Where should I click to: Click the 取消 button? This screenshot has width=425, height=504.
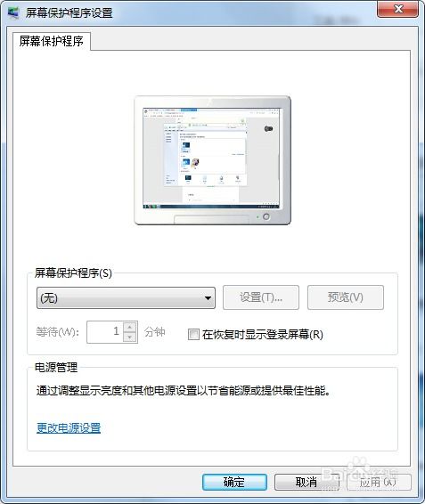(x=306, y=482)
